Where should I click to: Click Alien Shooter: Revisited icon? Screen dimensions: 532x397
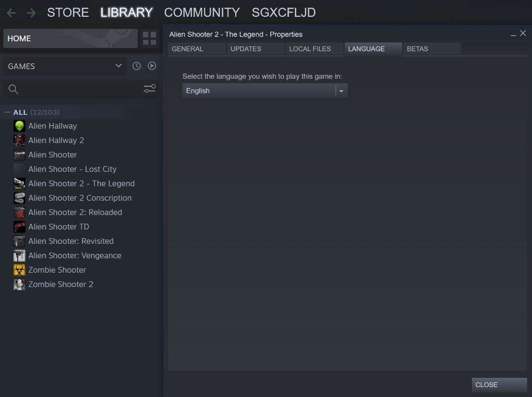(19, 241)
